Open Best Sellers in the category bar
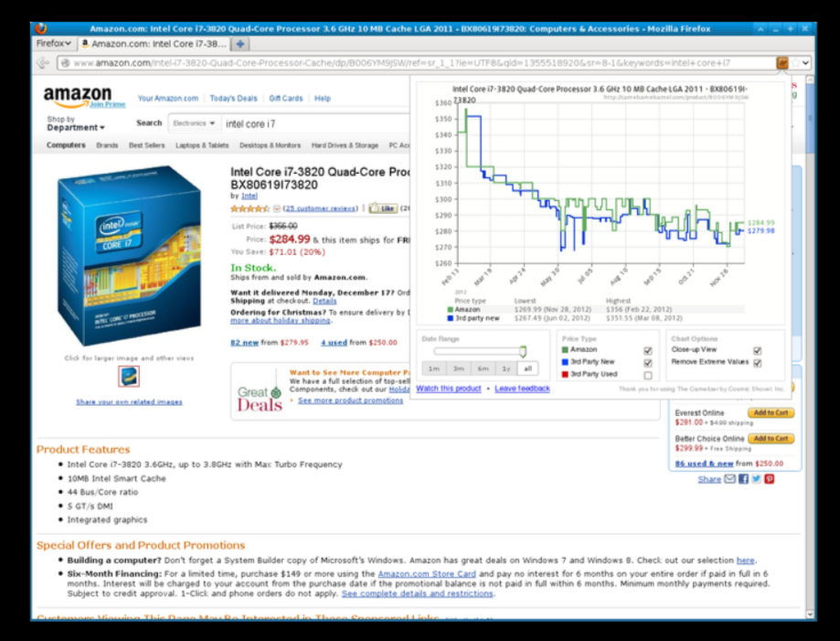This screenshot has width=840, height=641. [147, 145]
